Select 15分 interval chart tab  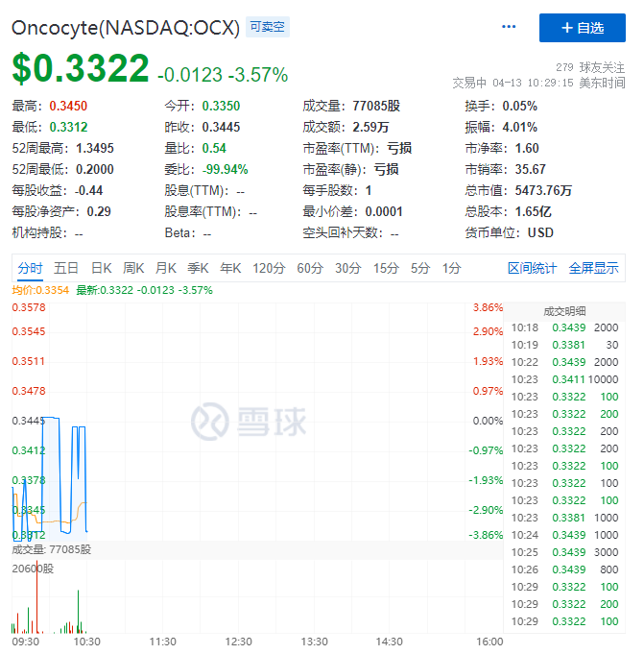(x=386, y=268)
